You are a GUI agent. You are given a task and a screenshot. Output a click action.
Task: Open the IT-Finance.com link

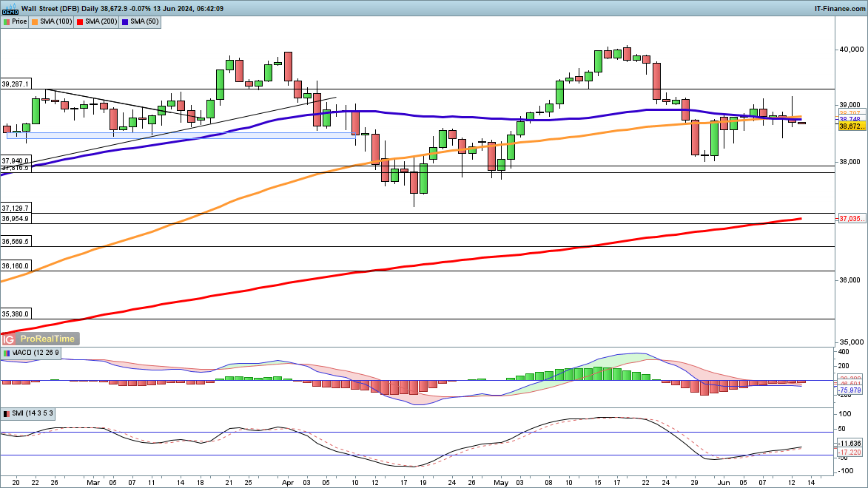840,9
